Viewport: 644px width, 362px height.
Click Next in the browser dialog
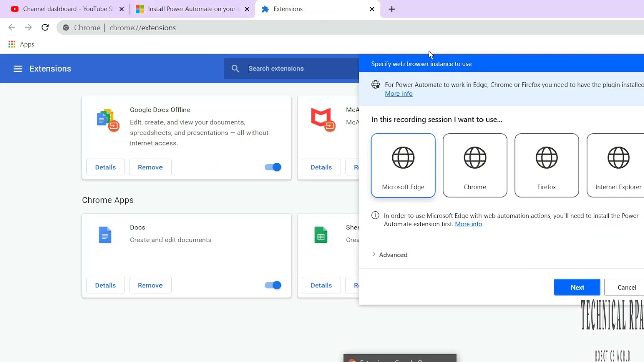point(577,287)
